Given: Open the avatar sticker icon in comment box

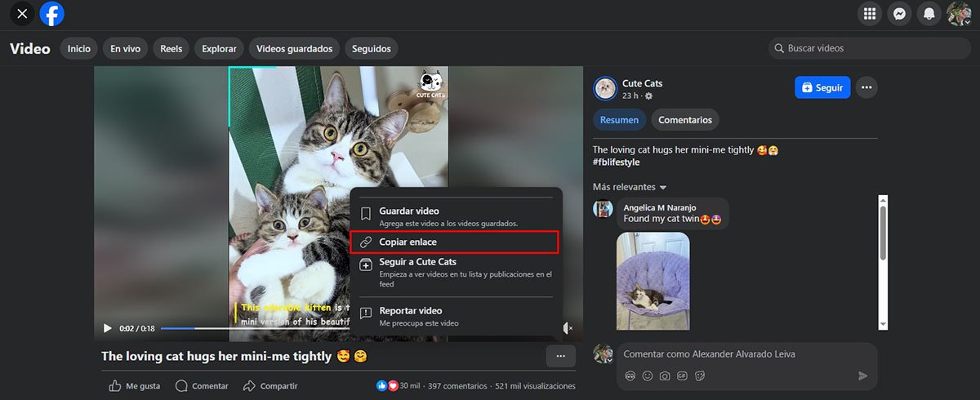Looking at the screenshot, I should click(x=630, y=376).
